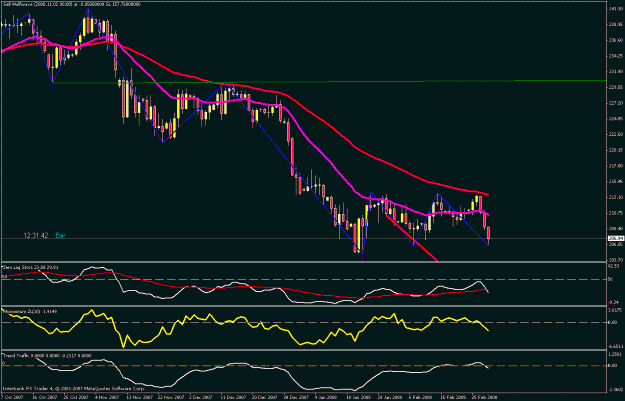Click the 0.00 label on Trend Traffic scale
The image size is (625, 401).
tap(613, 366)
